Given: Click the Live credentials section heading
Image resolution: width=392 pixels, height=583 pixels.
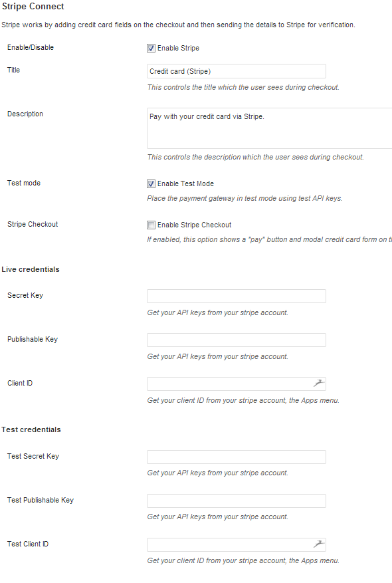Looking at the screenshot, I should [31, 269].
